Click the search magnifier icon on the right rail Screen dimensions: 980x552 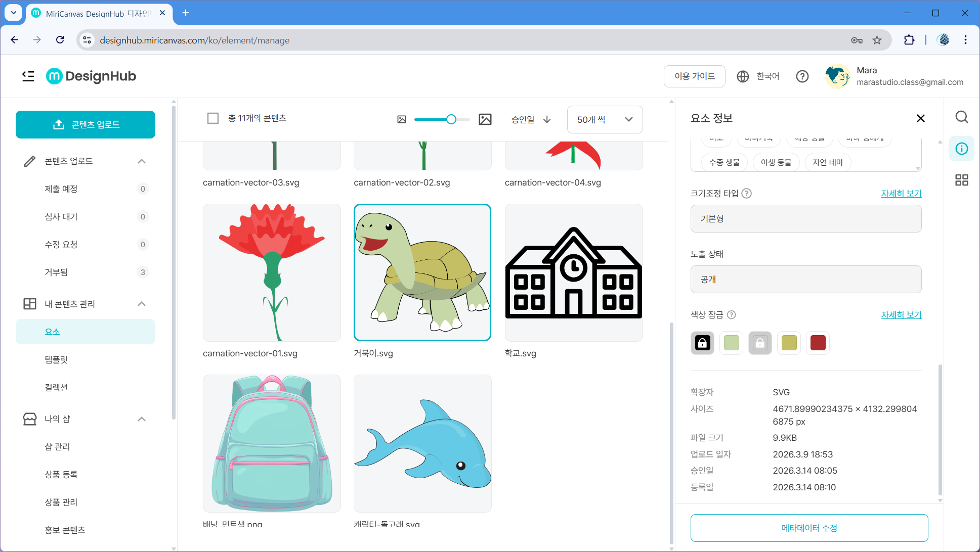pos(961,117)
